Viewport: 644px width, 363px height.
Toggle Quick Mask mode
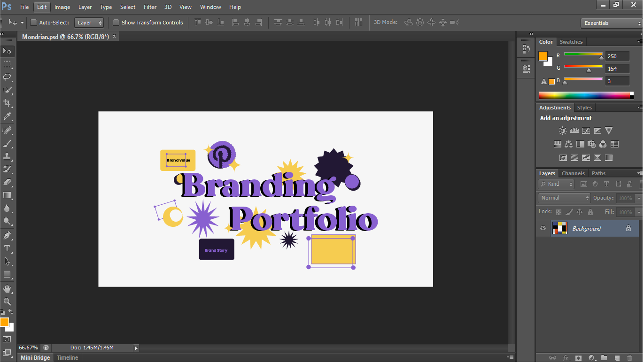click(7, 339)
